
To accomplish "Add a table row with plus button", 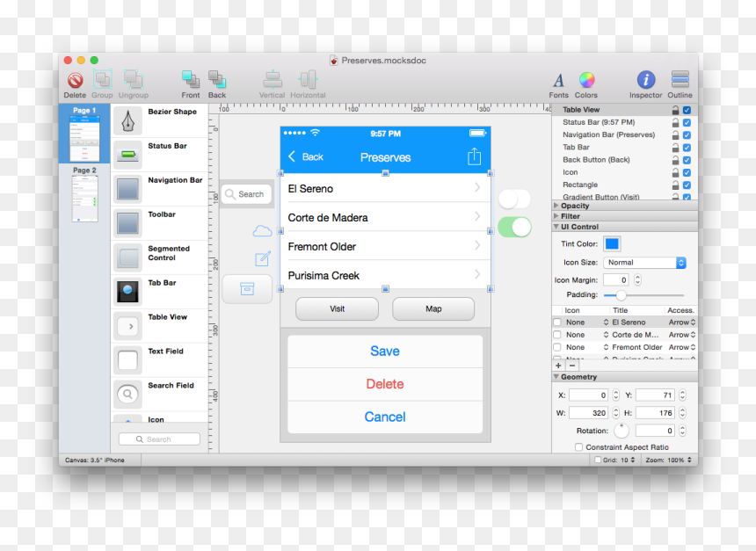I will 558,366.
